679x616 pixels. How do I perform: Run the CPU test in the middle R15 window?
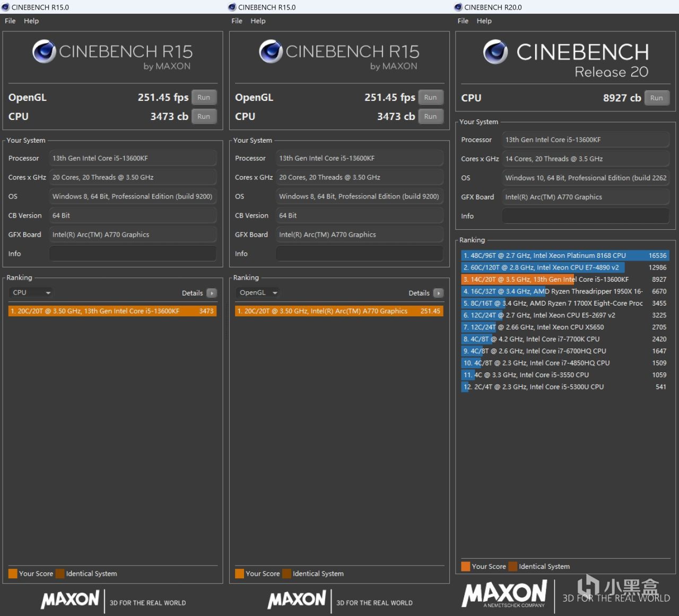coord(430,117)
